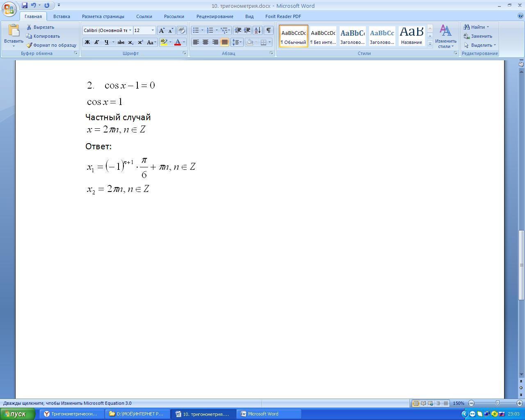The image size is (525, 420).
Task: Toggle subscript formatting
Action: pyautogui.click(x=130, y=42)
